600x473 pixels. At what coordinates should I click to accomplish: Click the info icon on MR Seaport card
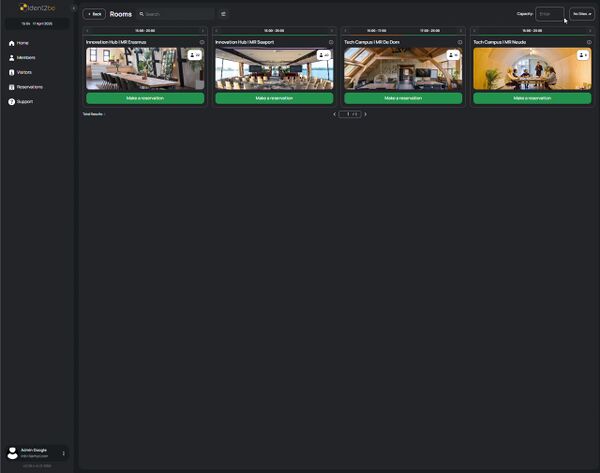331,42
